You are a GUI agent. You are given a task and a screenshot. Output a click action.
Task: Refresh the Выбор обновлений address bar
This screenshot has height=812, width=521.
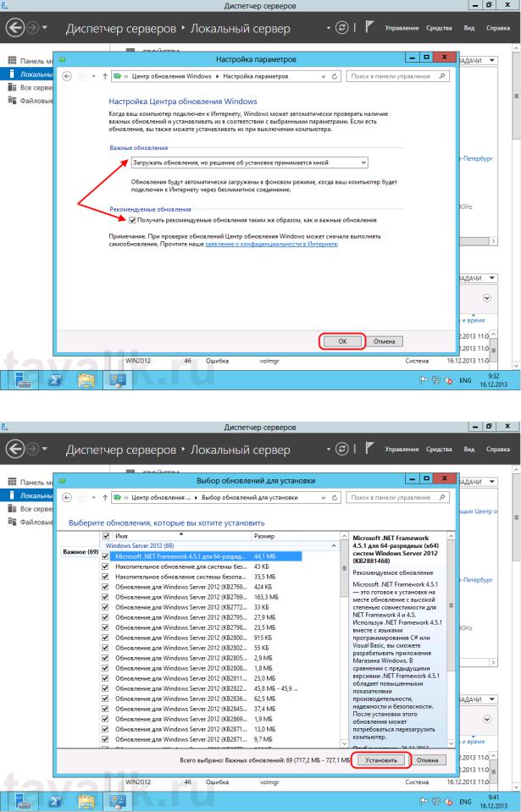335,497
